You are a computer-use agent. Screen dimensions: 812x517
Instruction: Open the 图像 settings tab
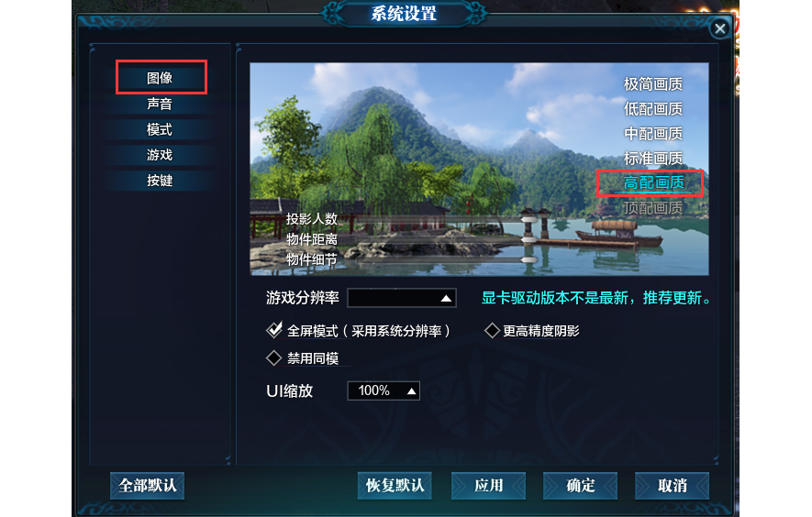[160, 78]
